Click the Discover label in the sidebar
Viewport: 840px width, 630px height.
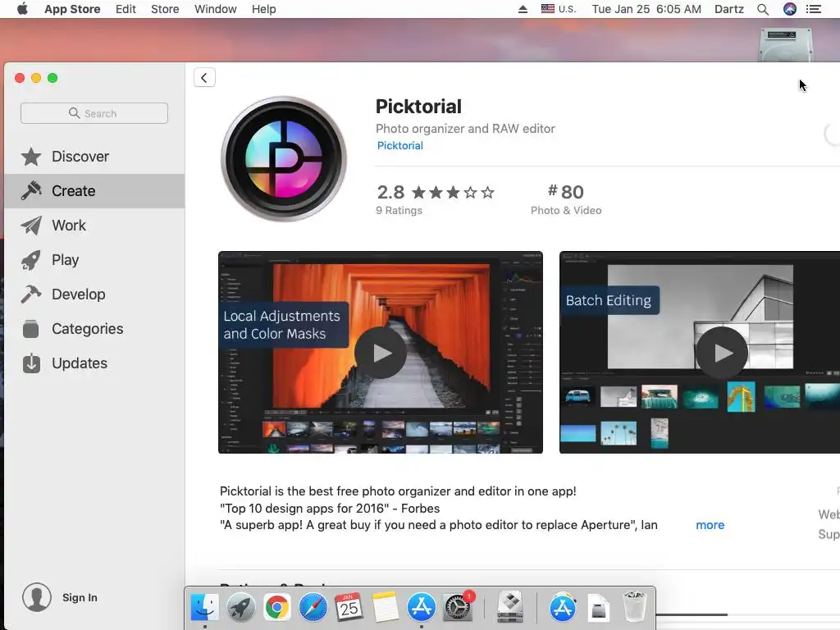80,157
